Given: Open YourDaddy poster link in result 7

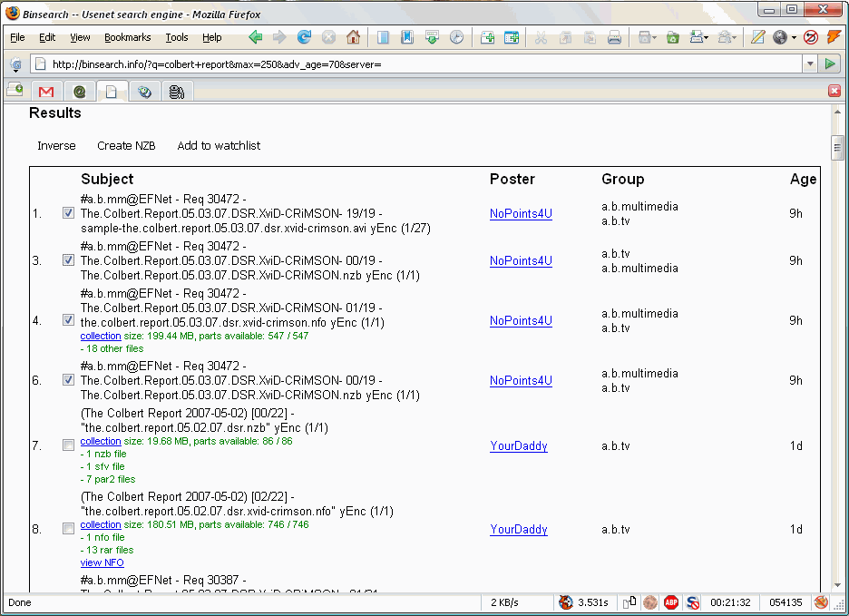Looking at the screenshot, I should (x=519, y=445).
